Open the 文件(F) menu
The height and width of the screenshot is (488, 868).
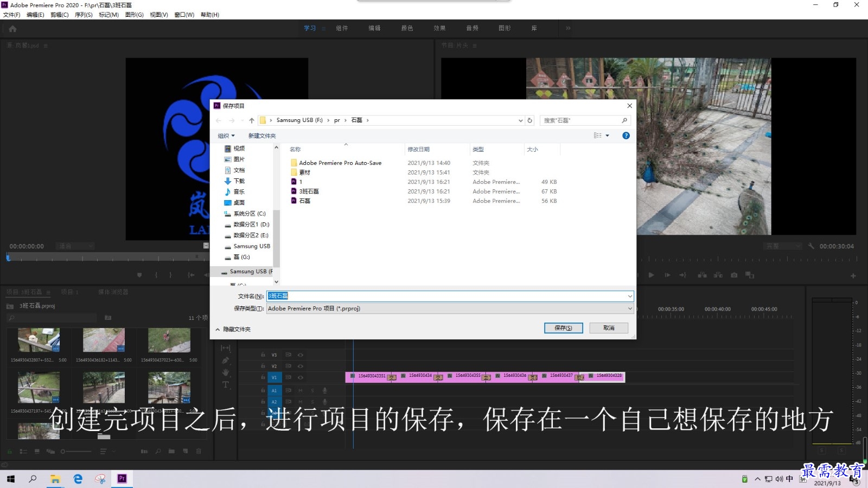pyautogui.click(x=11, y=15)
